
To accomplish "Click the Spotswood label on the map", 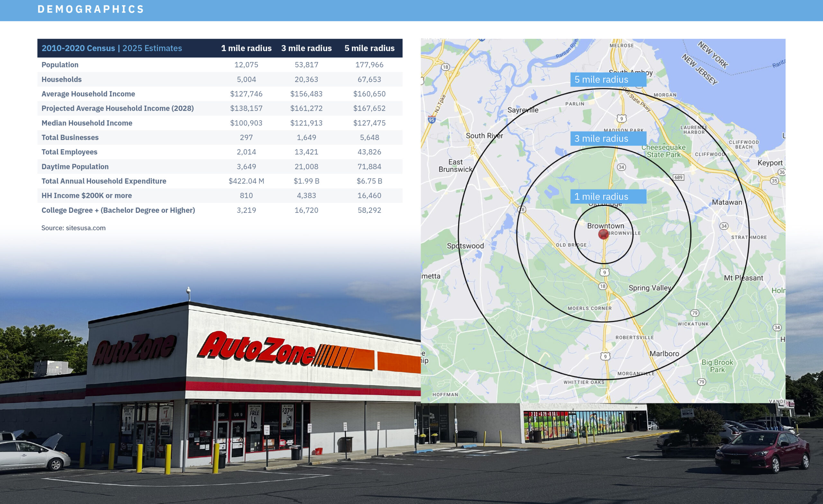I will click(465, 246).
